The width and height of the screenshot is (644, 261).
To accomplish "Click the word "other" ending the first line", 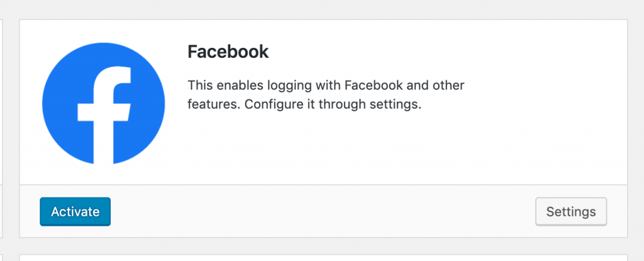I will point(450,86).
